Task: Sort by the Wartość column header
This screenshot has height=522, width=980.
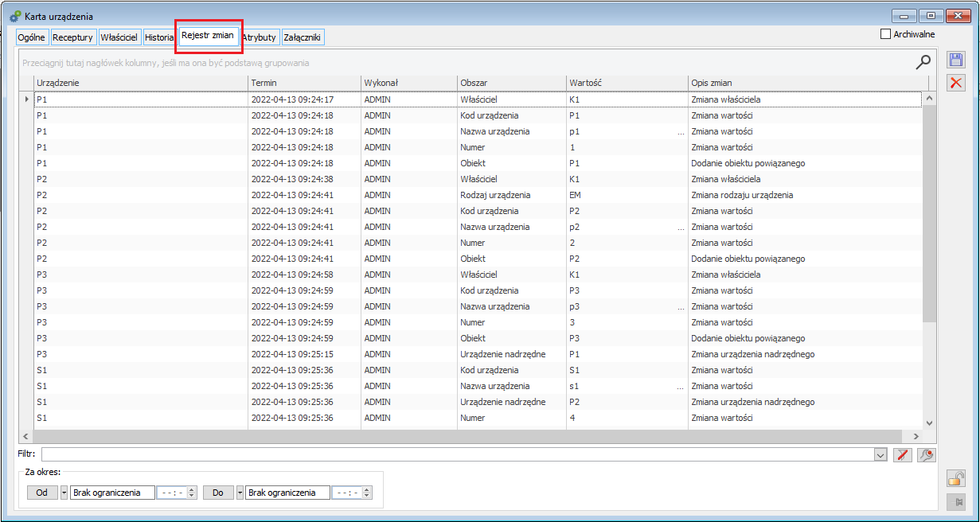Action: [x=627, y=83]
